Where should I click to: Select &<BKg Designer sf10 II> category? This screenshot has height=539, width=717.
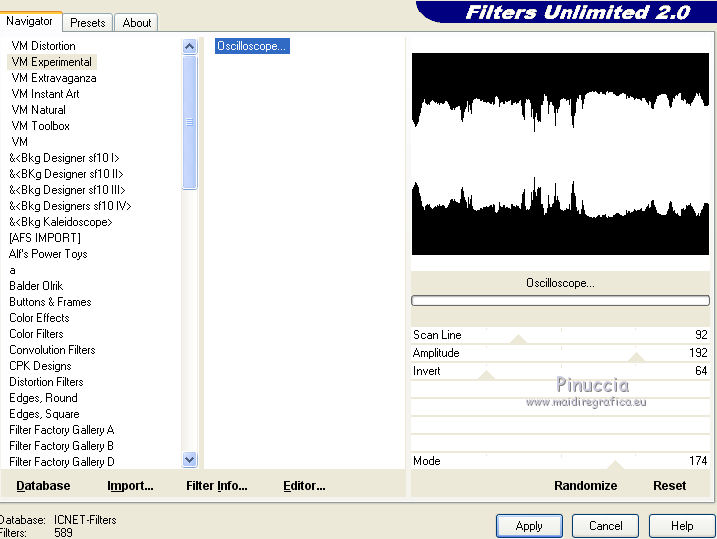click(66, 174)
